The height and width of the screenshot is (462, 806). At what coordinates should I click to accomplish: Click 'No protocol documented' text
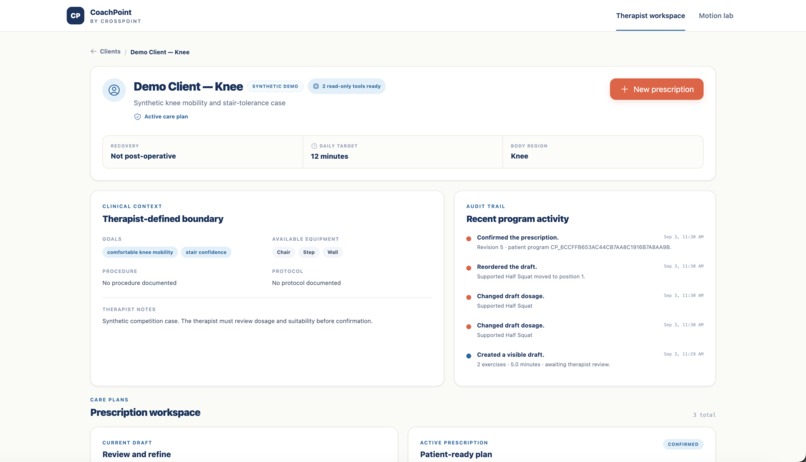306,283
